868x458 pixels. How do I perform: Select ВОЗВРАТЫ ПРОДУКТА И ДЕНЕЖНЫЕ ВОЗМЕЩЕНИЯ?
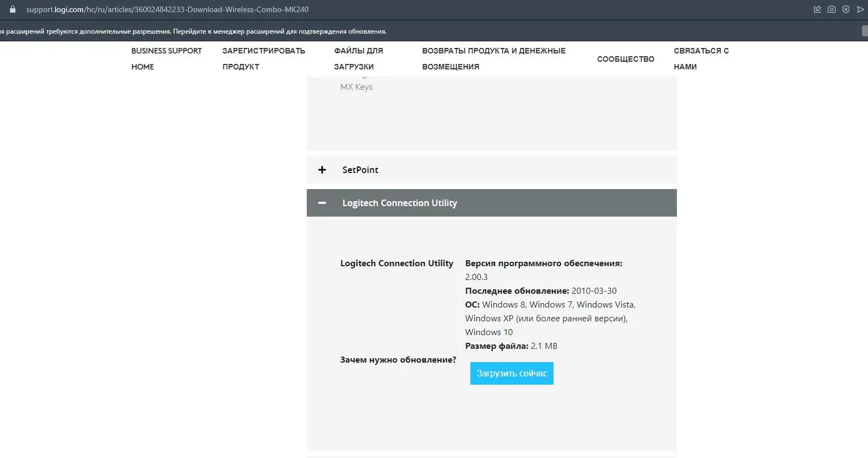494,58
